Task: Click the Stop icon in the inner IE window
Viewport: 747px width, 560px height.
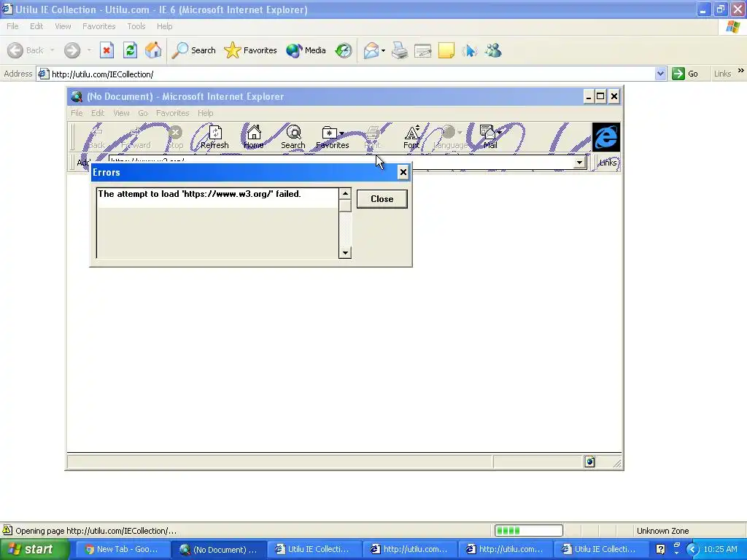Action: tap(175, 133)
